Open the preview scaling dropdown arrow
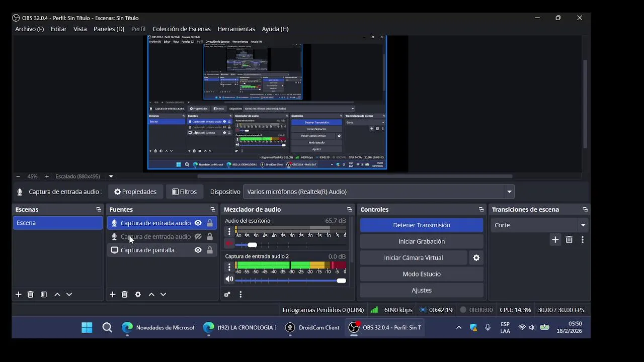Screen dimensions: 644x362 [x=111, y=176]
